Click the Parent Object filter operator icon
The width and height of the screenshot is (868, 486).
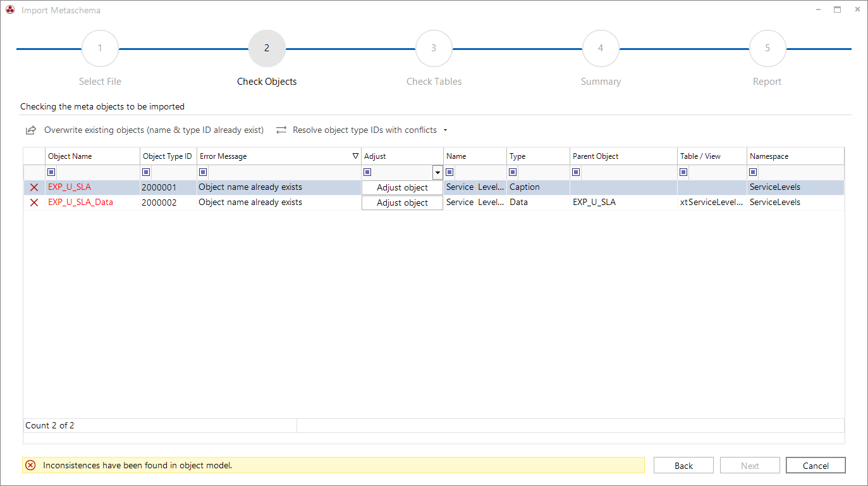576,172
